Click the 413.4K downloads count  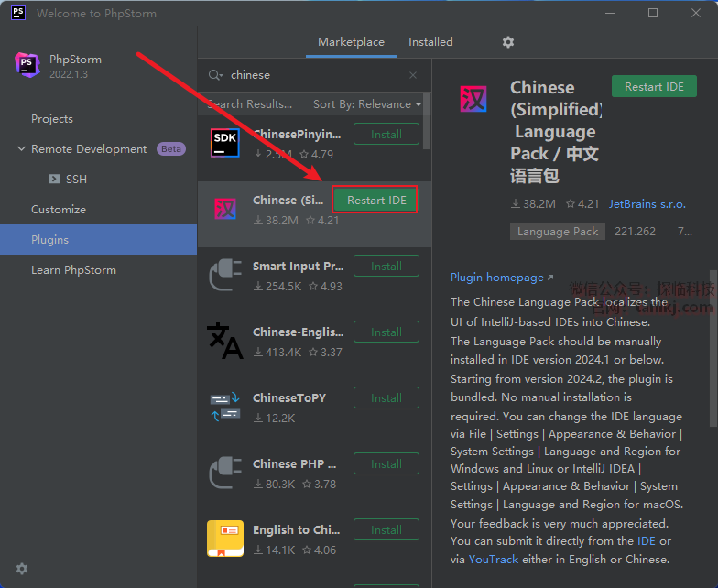(x=278, y=352)
